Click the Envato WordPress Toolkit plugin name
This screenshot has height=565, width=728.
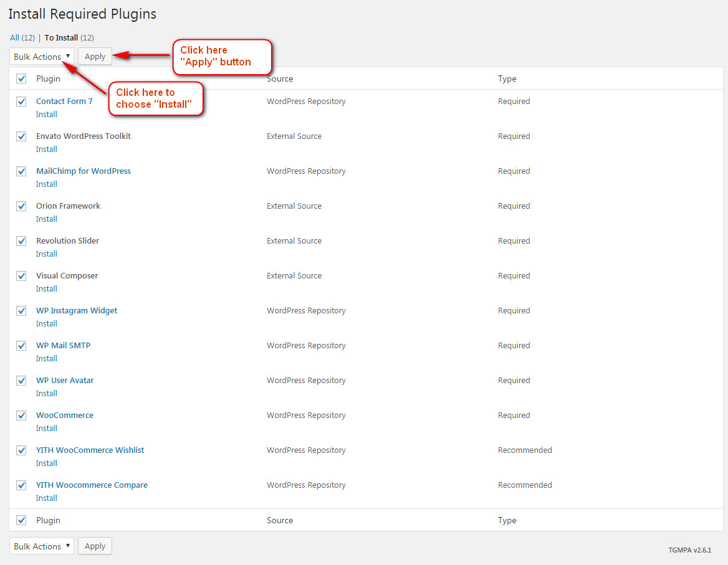[x=84, y=136]
